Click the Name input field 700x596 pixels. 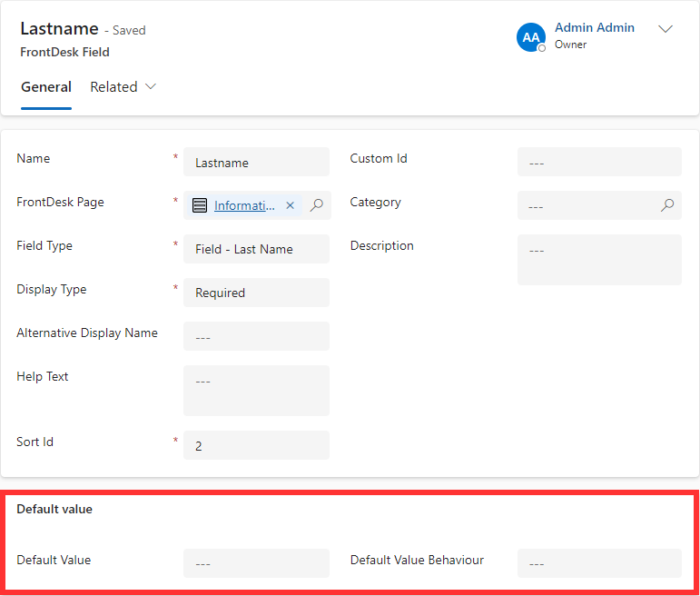point(256,163)
